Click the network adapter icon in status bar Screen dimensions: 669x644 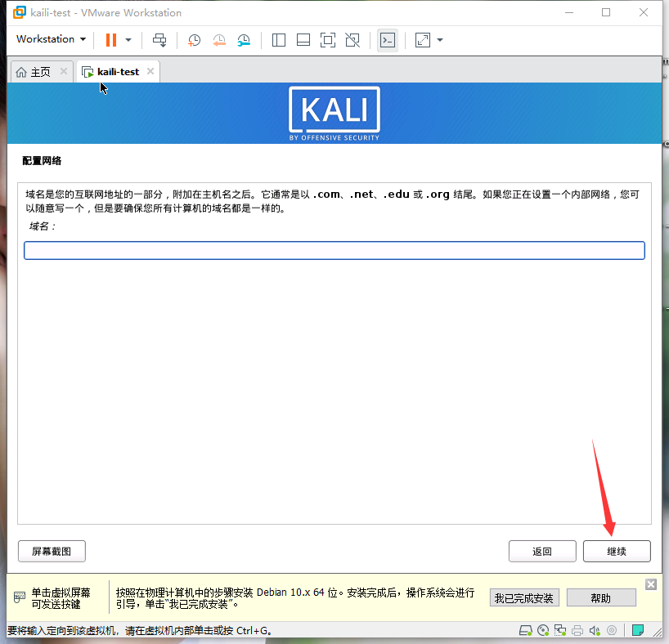(x=560, y=630)
